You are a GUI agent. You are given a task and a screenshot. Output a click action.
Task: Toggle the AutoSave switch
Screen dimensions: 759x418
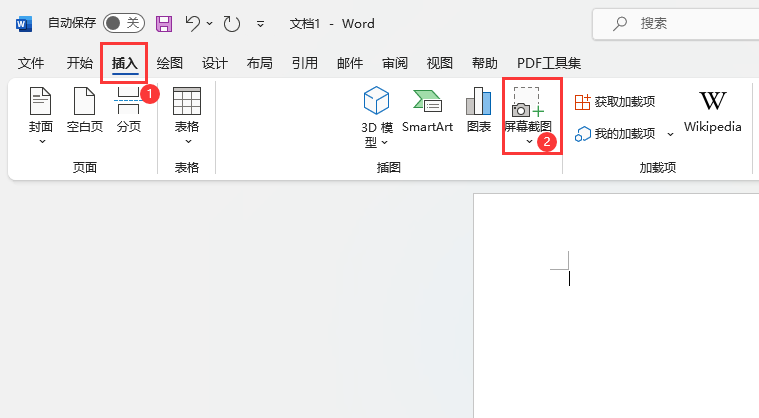pos(124,23)
